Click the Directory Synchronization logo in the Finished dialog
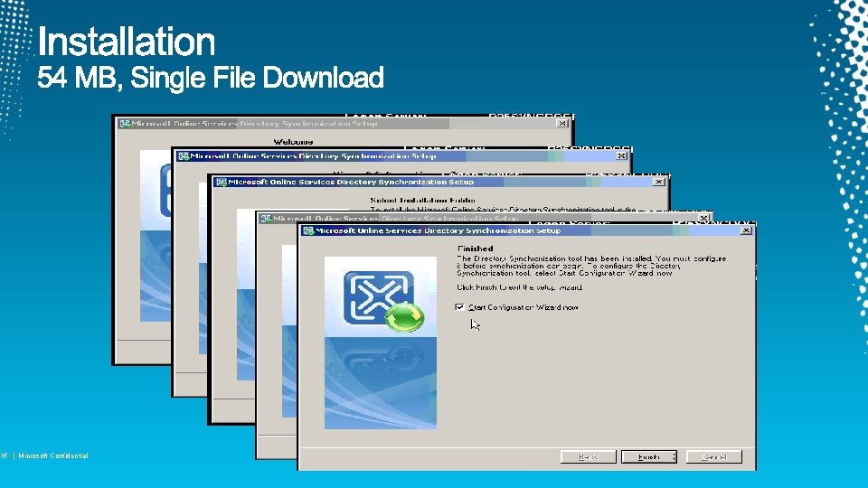This screenshot has width=868, height=488. 383,302
